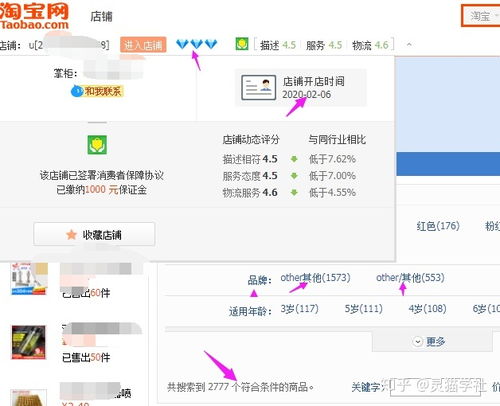Open product thumbnail with 已售出50件
The height and width of the screenshot is (406, 500).
pos(29,342)
